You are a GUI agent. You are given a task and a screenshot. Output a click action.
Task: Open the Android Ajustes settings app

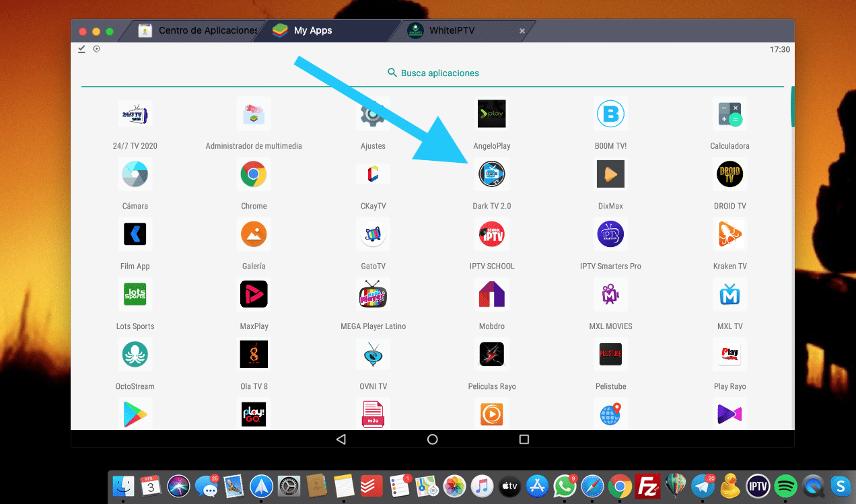pos(373,114)
